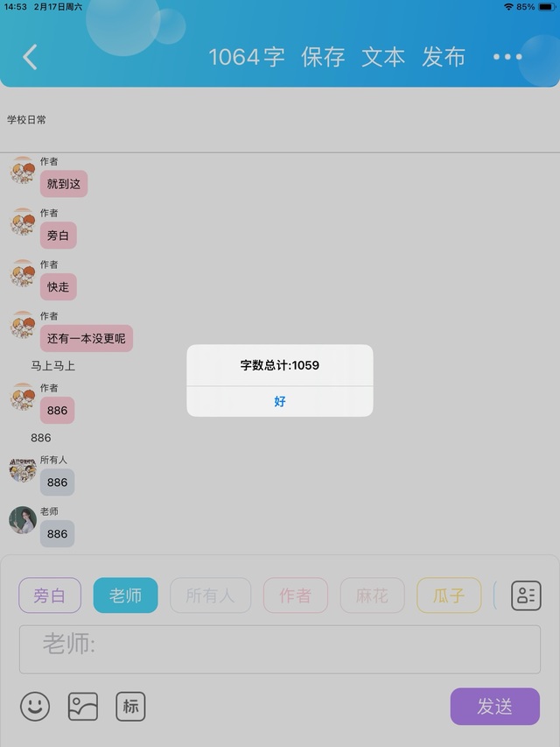
Task: Tap the insert image icon
Action: tap(83, 706)
